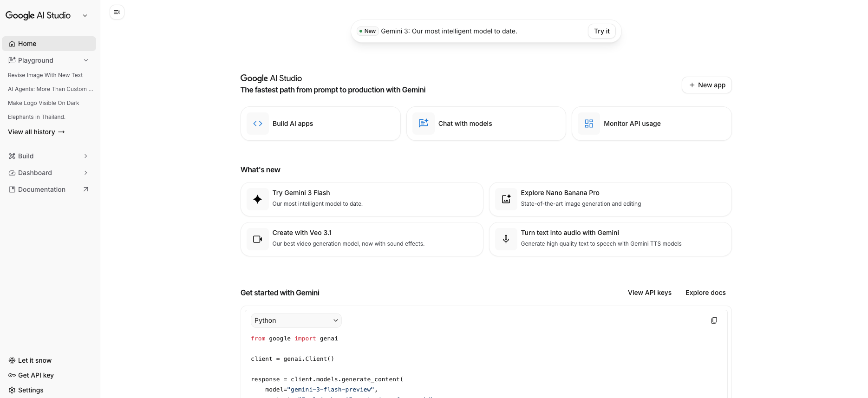This screenshot has width=868, height=398.
Task: Expand the Build section chevron
Action: (x=86, y=156)
